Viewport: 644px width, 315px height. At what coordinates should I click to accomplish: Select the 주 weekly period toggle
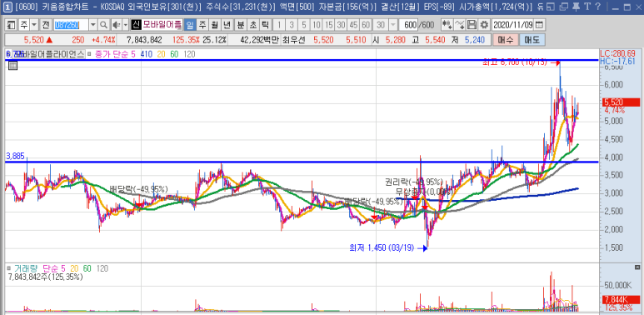click(202, 25)
